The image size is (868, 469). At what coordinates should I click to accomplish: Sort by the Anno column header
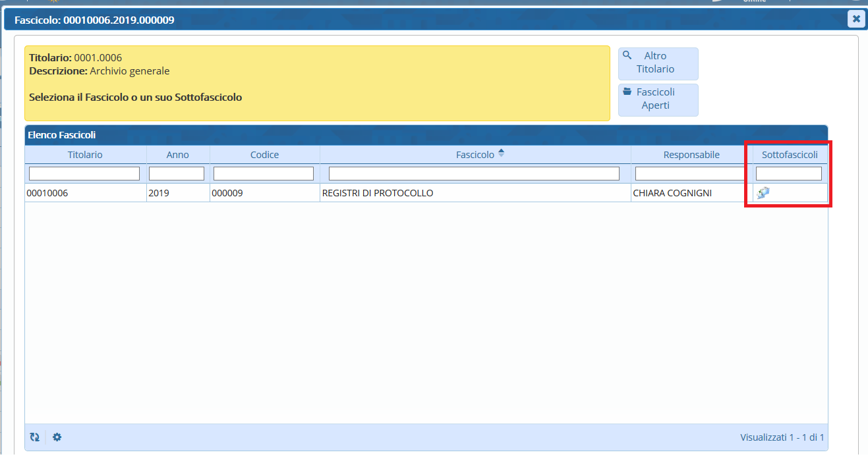pos(177,155)
